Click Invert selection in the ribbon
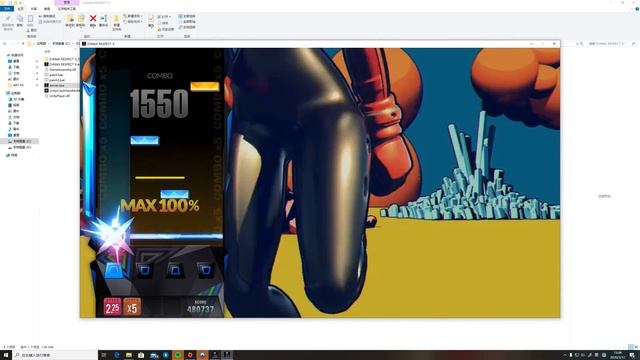640x360 pixels. click(x=187, y=27)
